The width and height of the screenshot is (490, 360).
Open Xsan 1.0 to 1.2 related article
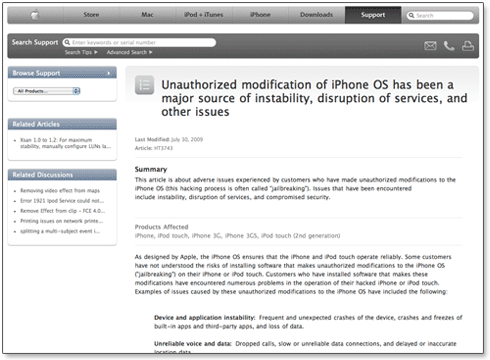point(65,143)
